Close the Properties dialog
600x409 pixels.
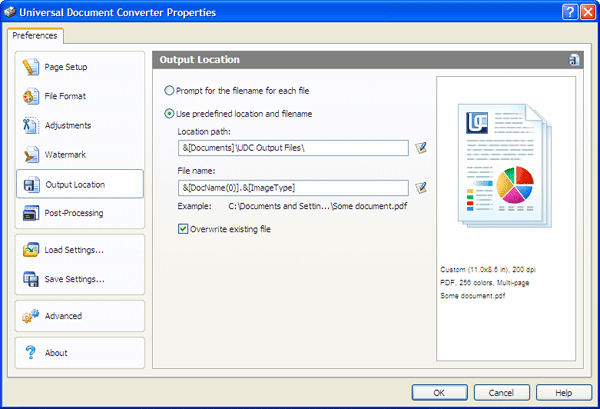tap(588, 12)
